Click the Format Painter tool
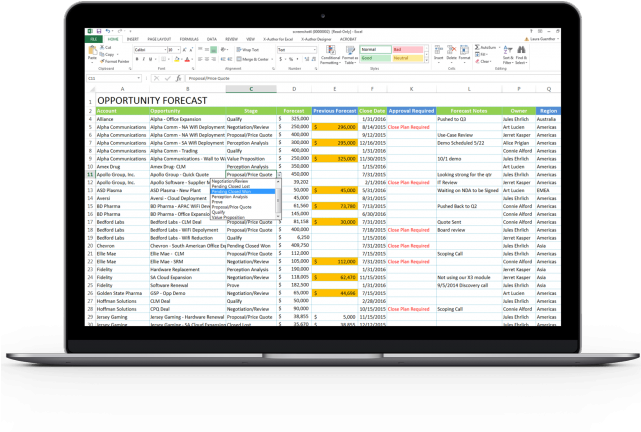This screenshot has height=432, width=641. [x=114, y=61]
